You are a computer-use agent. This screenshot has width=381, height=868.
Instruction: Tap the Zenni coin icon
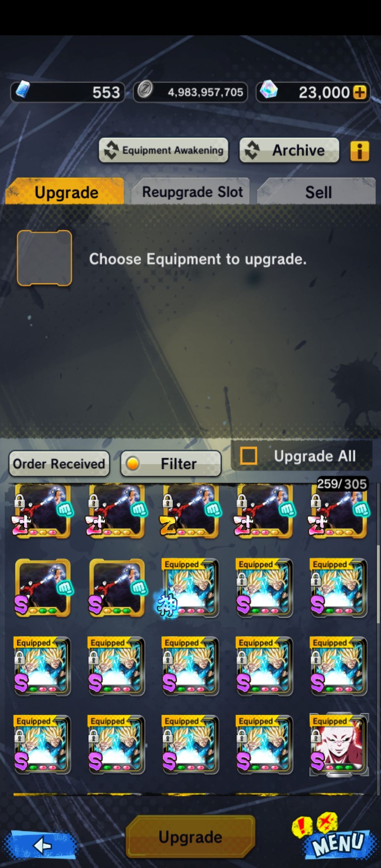click(145, 90)
